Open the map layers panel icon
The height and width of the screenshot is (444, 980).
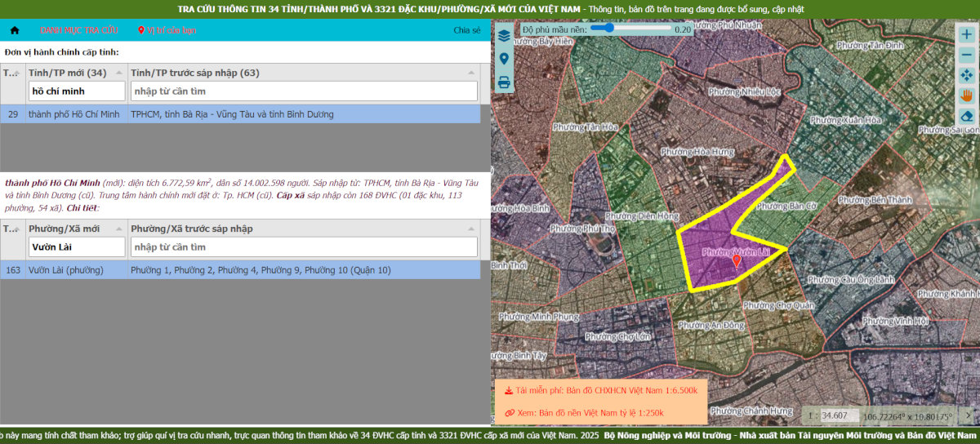pos(504,36)
